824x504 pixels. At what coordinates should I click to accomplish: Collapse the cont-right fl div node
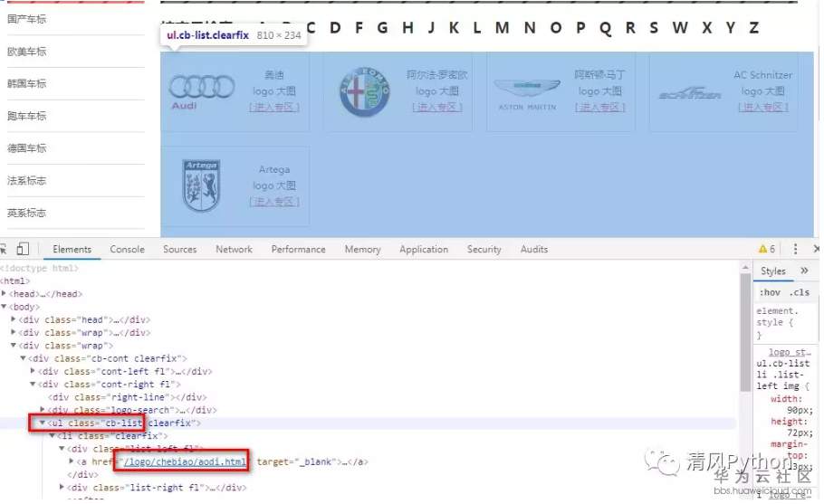pyautogui.click(x=33, y=385)
